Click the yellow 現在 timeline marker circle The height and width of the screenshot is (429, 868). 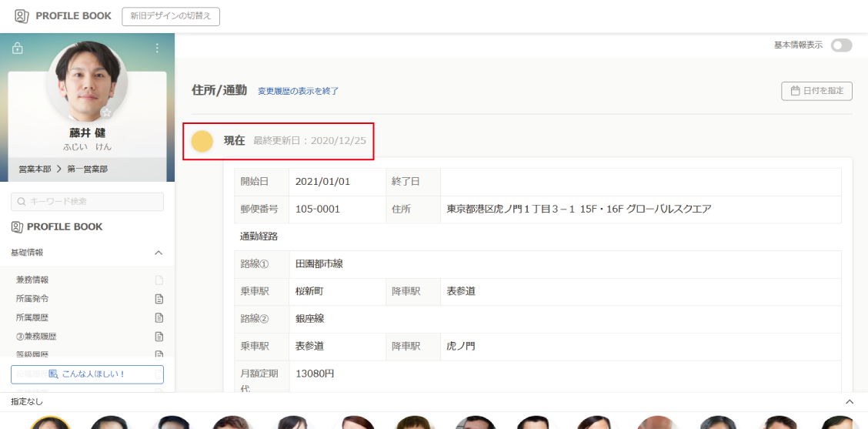point(202,141)
